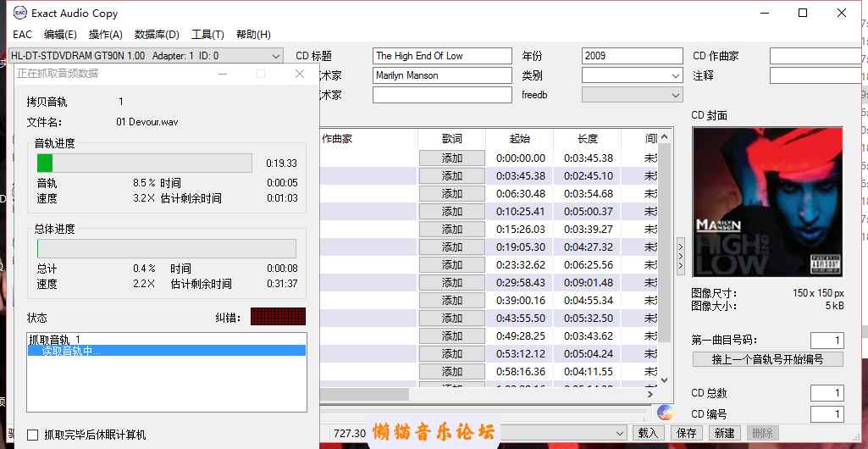
Task: Click the CD 标题 field with The High End Of Low
Action: 442,55
